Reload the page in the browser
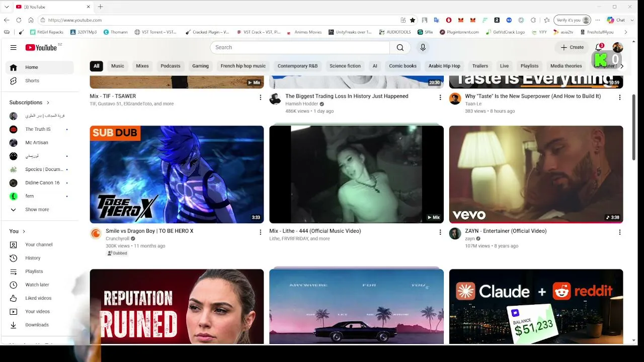 point(19,20)
